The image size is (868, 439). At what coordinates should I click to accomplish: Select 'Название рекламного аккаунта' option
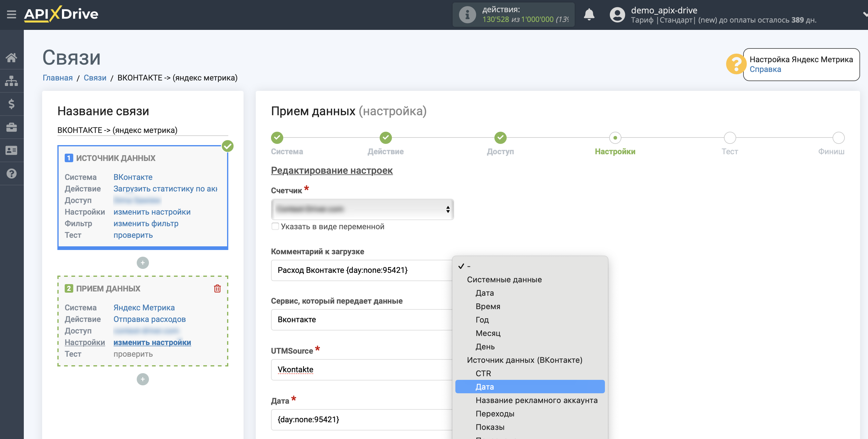tap(530, 400)
